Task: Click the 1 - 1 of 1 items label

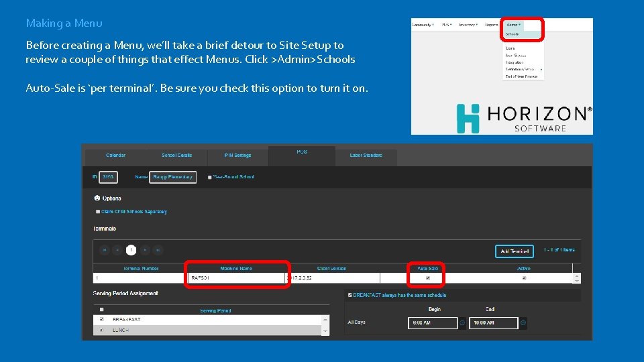Action: point(559,250)
